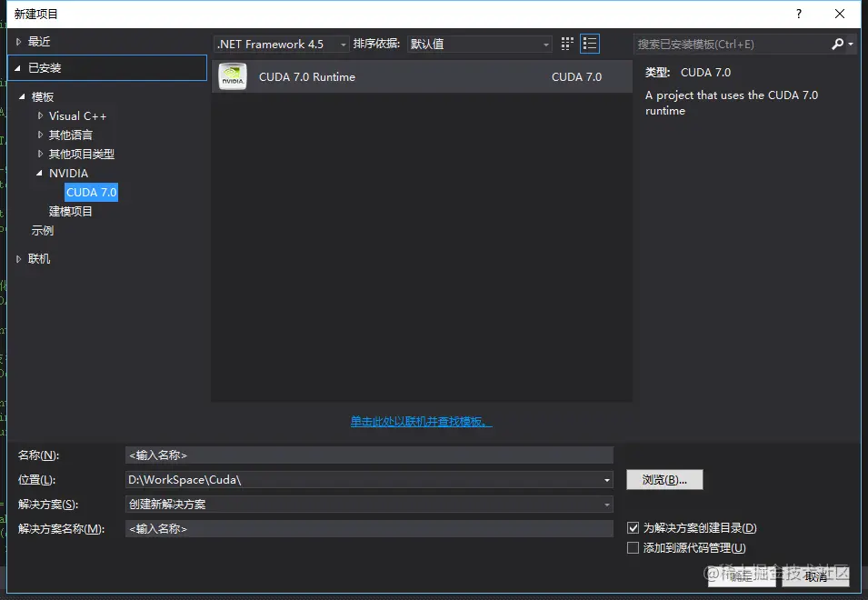Open the location path dropdown arrow
Image resolution: width=868 pixels, height=600 pixels.
(607, 480)
